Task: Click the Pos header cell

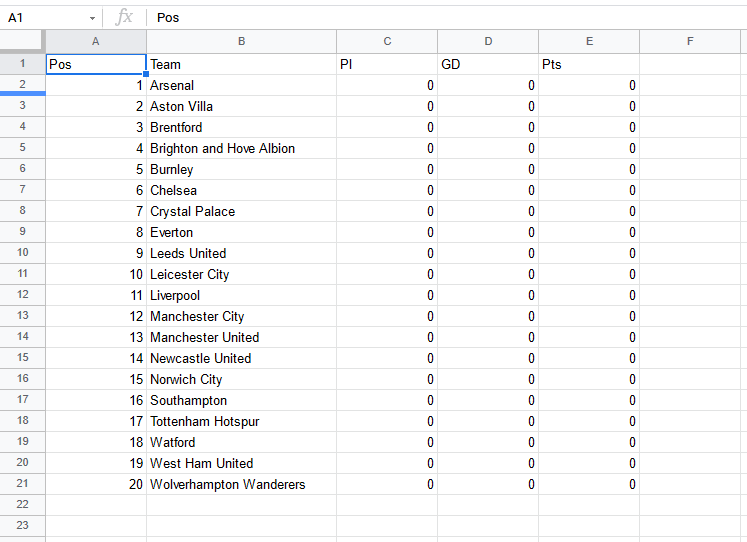Action: (x=96, y=64)
